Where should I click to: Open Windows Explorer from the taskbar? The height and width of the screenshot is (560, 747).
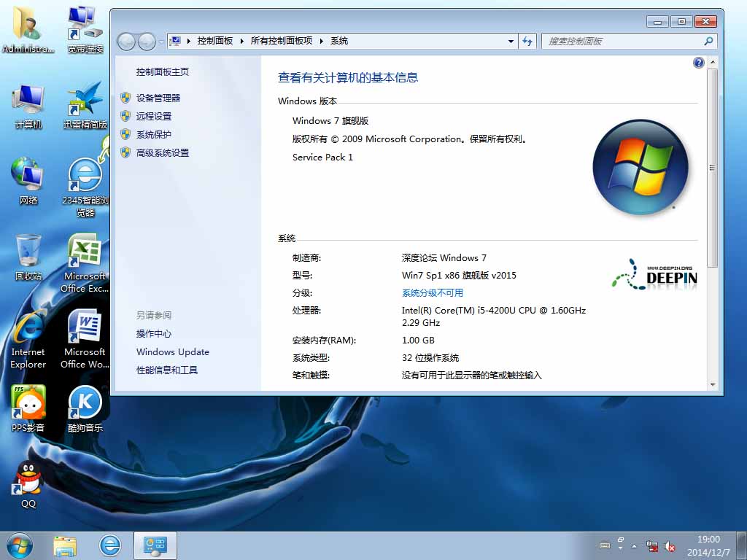[65, 545]
